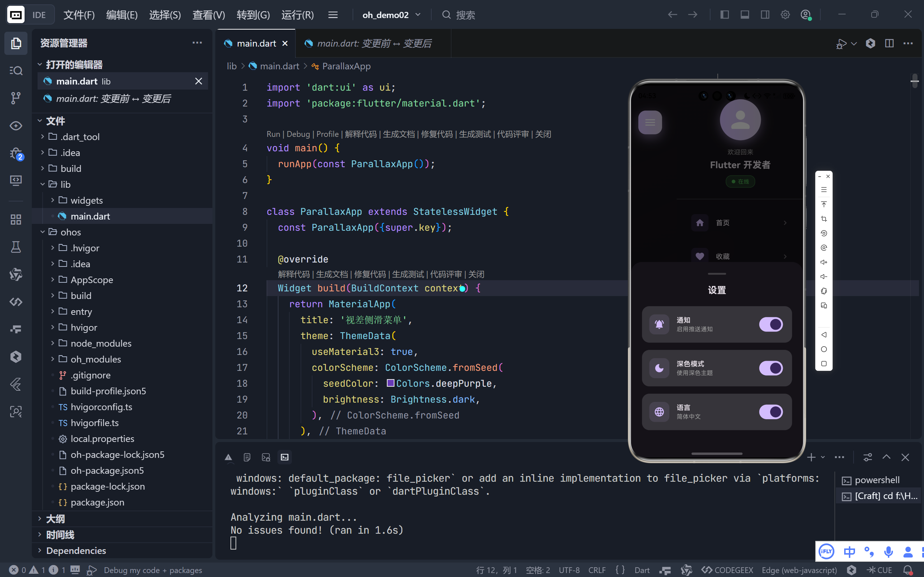924x577 pixels.
Task: Click the deepPurple color swatch in code
Action: pyautogui.click(x=390, y=383)
